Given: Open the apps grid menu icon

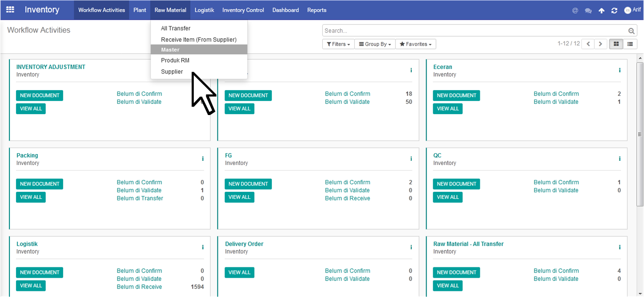Looking at the screenshot, I should click(x=10, y=10).
